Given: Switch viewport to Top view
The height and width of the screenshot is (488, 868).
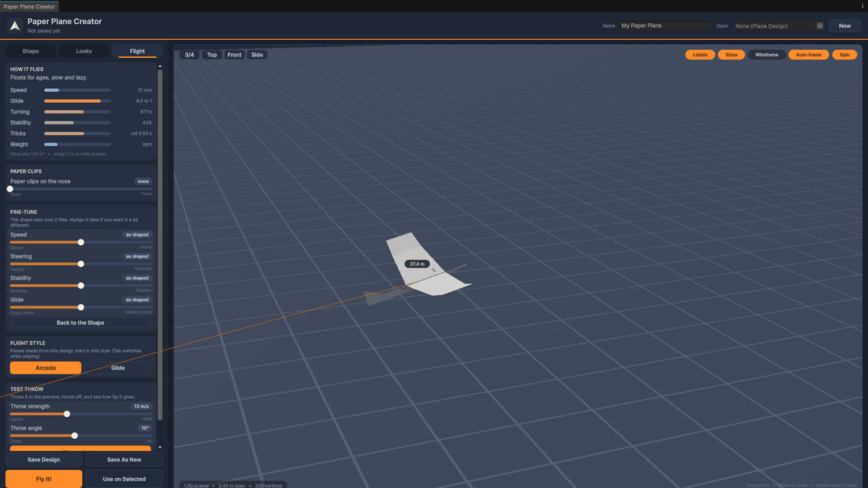Looking at the screenshot, I should coord(212,55).
